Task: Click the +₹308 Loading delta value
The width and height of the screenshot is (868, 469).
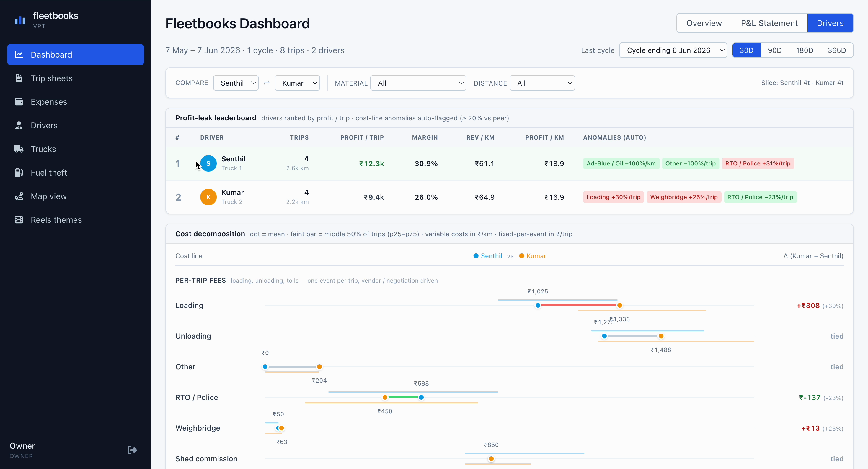Action: coord(808,306)
